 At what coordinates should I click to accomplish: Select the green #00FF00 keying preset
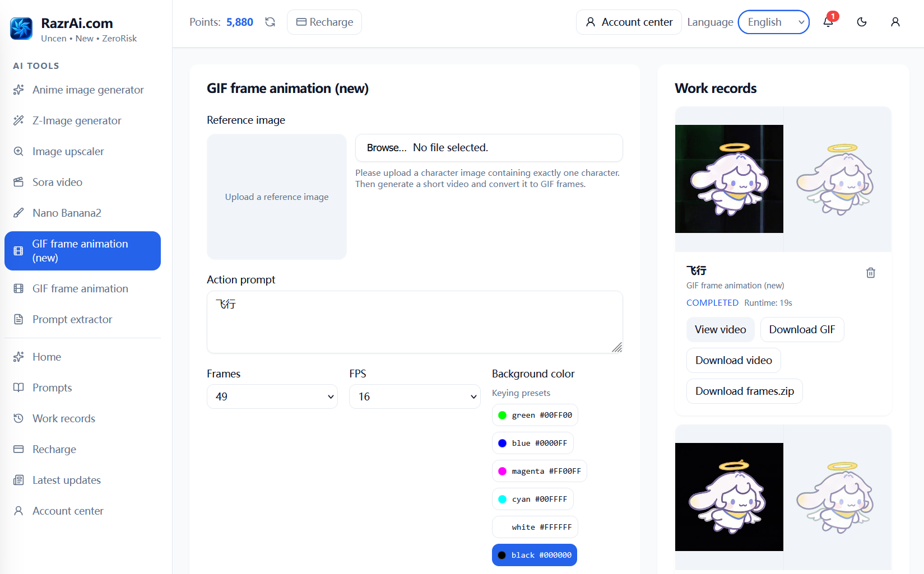(x=535, y=415)
